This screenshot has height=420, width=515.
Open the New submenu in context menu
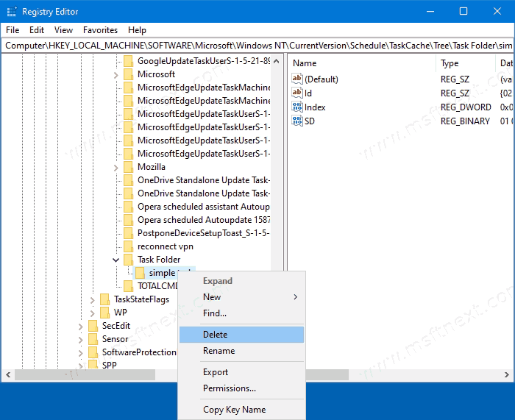(212, 297)
